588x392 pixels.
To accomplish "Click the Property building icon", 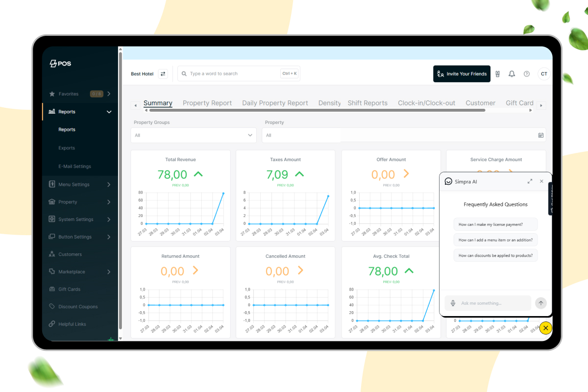I will (x=52, y=202).
